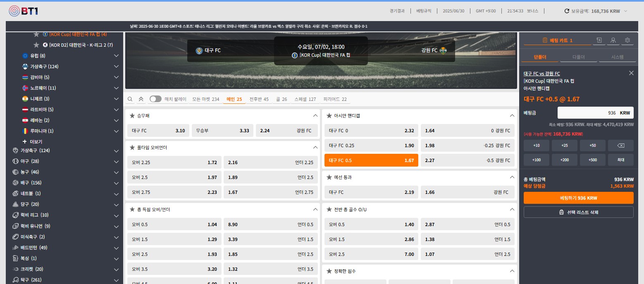The width and height of the screenshot is (644, 284).
Task: Open the 베팅 카트 1 tab
Action: [x=558, y=40]
